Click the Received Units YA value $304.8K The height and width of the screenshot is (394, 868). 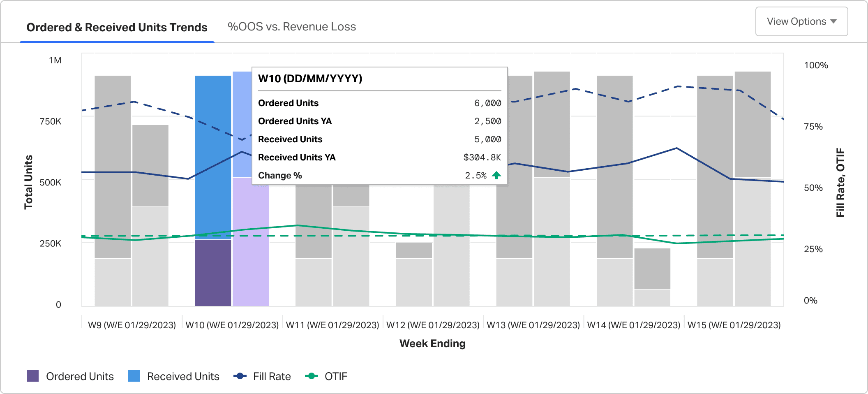click(x=482, y=158)
